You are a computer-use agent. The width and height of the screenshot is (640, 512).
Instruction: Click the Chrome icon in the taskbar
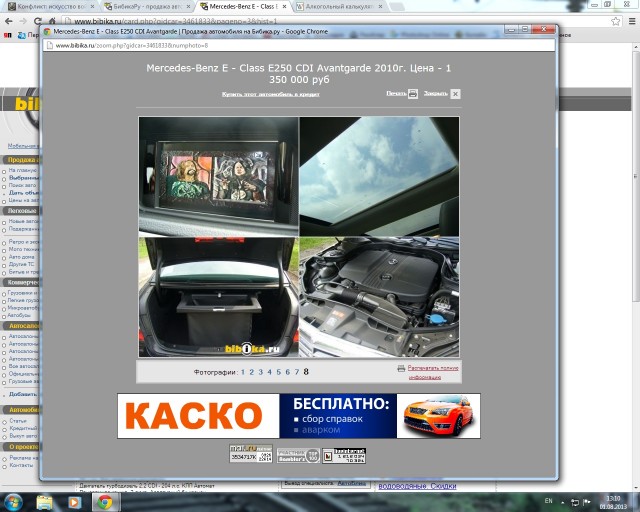[104, 503]
